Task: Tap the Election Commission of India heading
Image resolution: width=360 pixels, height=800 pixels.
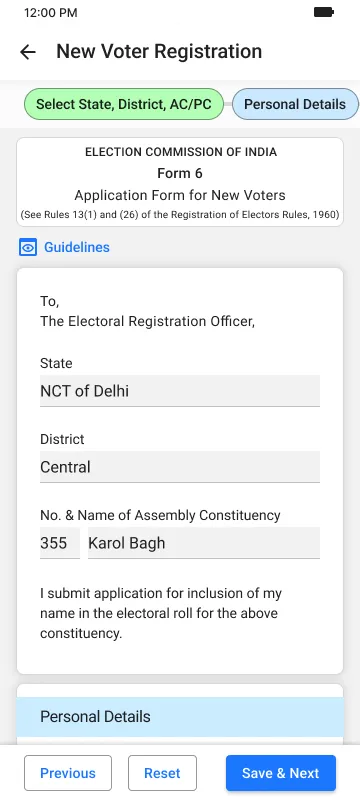Action: 181,152
